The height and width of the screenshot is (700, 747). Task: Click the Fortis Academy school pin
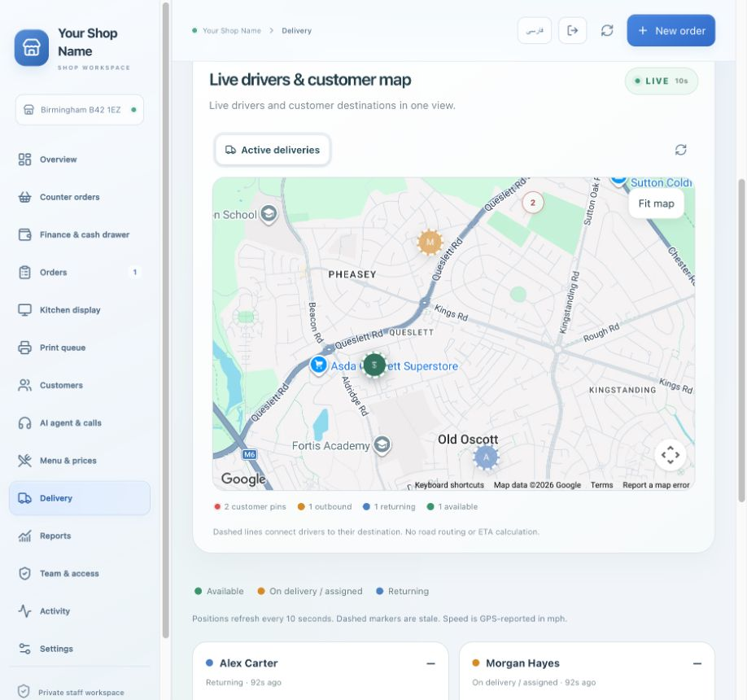click(382, 445)
